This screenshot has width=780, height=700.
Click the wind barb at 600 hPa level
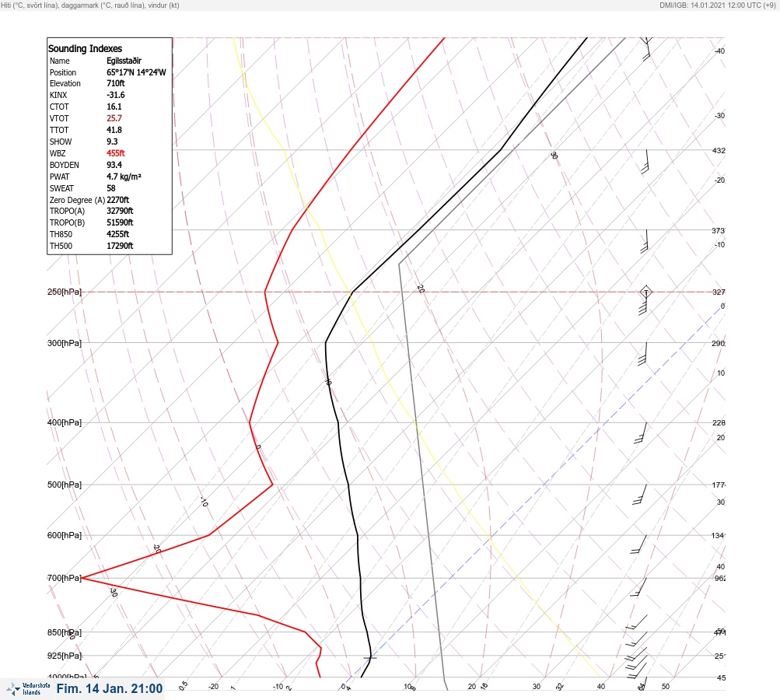(x=638, y=544)
